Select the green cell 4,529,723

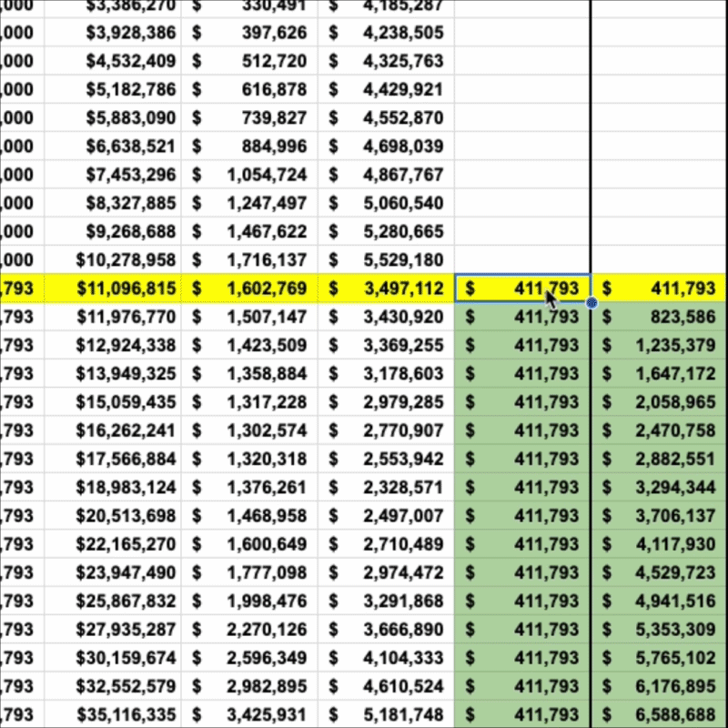(659, 572)
